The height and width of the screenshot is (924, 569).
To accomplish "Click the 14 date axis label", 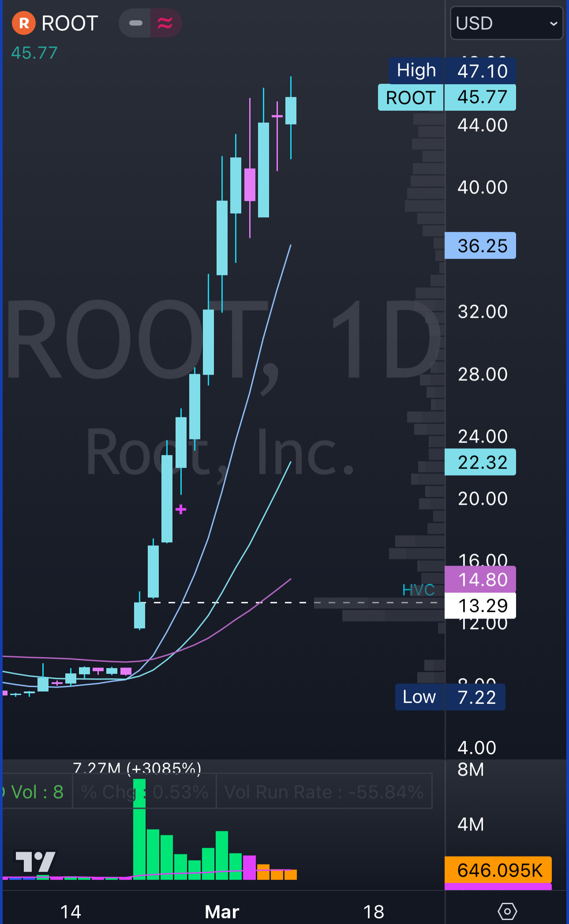I will (71, 912).
